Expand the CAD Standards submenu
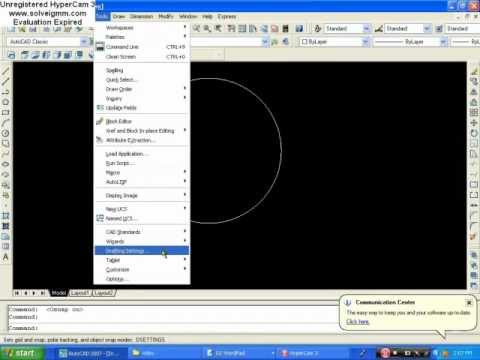Image resolution: width=480 pixels, height=360 pixels. coord(142,232)
